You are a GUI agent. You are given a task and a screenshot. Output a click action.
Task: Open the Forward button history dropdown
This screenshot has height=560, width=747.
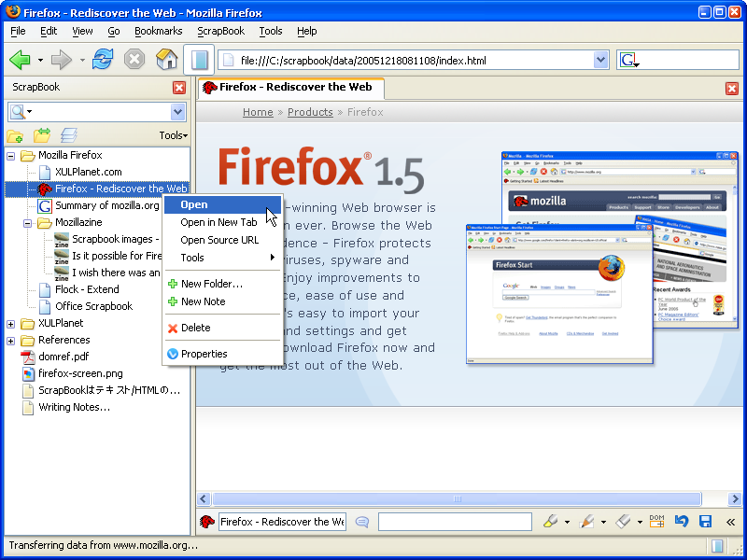(82, 61)
